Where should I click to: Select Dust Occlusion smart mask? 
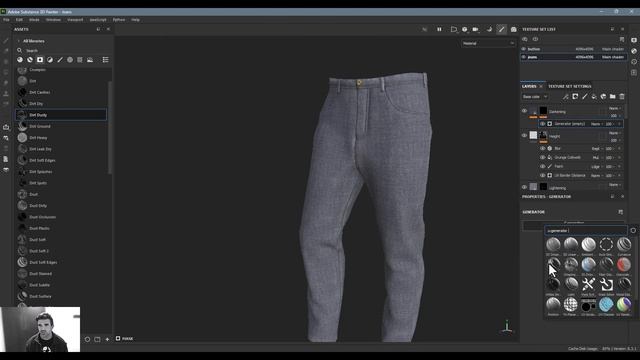[61, 217]
